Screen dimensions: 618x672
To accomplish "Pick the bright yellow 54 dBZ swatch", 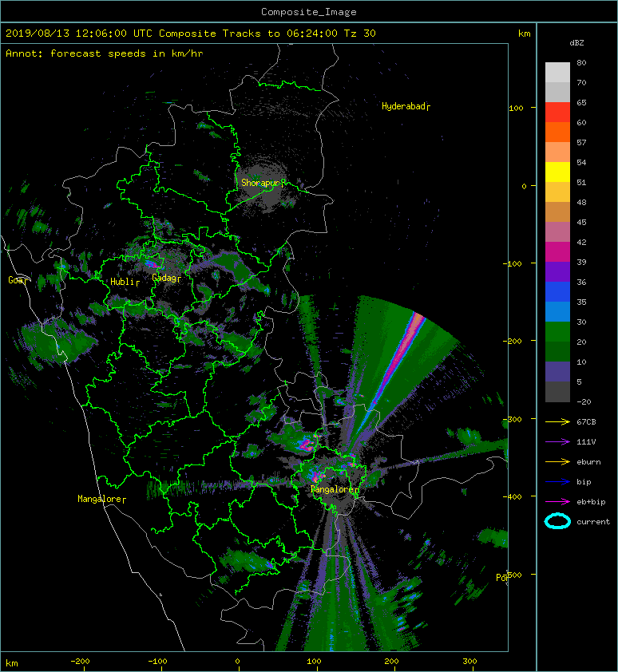I will pyautogui.click(x=557, y=172).
